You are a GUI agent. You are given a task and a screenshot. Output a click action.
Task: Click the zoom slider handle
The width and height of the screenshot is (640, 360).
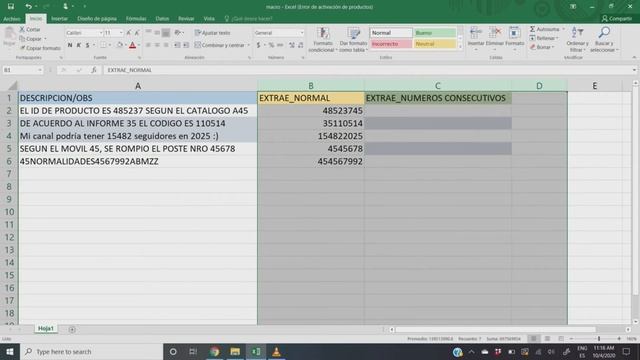coord(599,339)
